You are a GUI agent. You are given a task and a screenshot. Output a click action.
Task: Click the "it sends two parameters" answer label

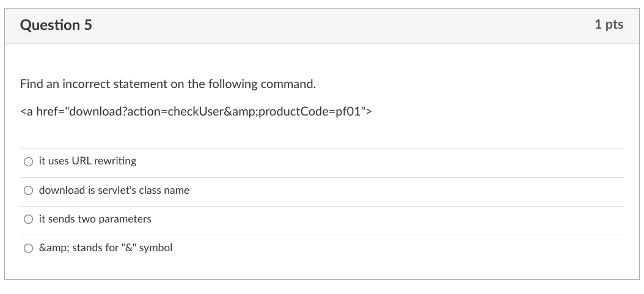[x=95, y=219]
